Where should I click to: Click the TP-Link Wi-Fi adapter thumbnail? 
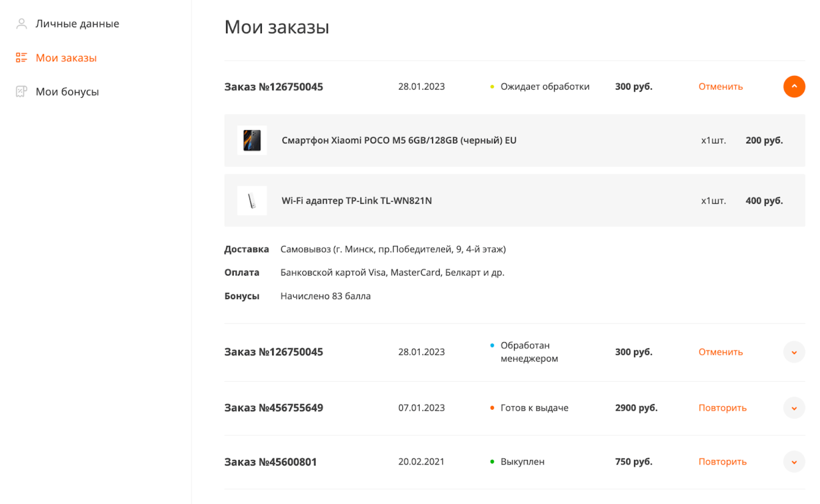tap(252, 201)
